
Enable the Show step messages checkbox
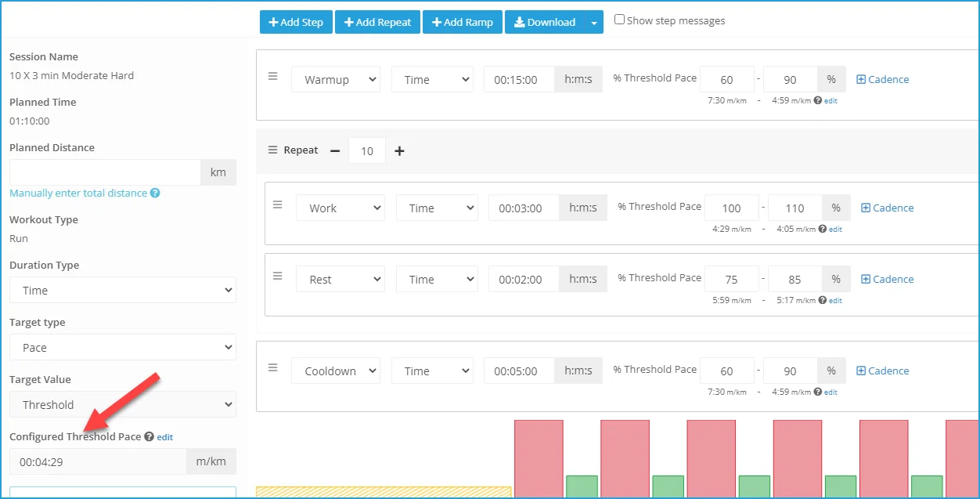click(x=619, y=20)
